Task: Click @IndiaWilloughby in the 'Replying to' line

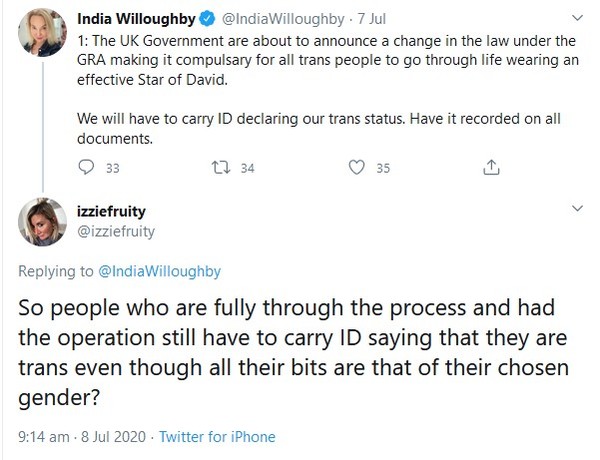Action: [x=158, y=271]
